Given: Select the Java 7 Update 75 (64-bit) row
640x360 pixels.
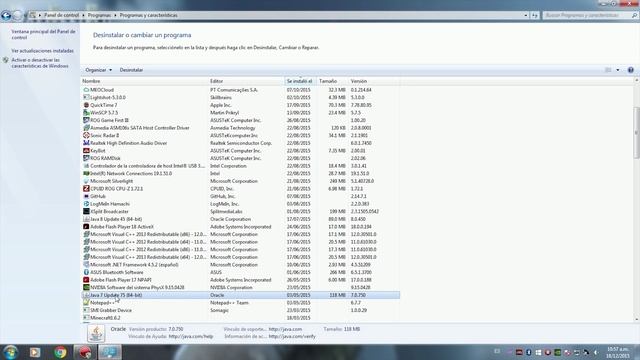Looking at the screenshot, I should coord(240,295).
